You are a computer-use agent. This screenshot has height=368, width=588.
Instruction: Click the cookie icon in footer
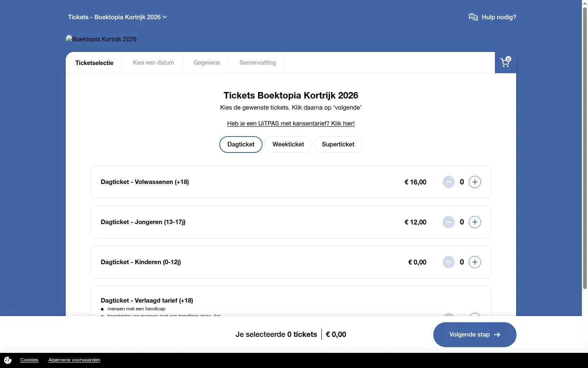point(8,360)
